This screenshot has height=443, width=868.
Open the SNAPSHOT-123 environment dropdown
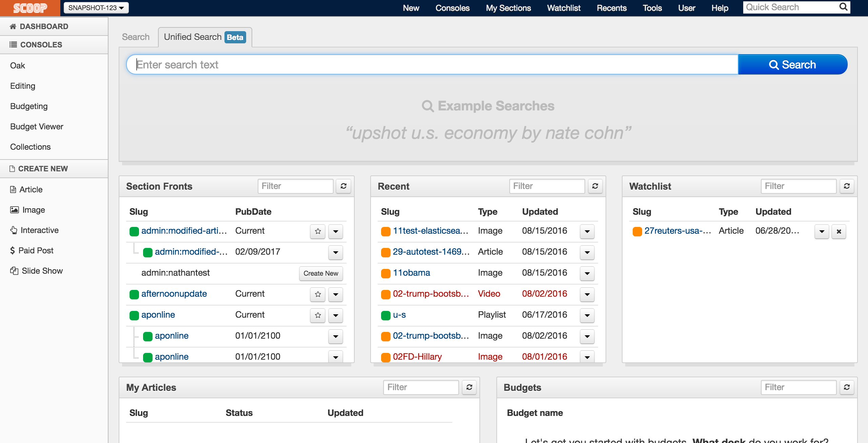[x=96, y=8]
